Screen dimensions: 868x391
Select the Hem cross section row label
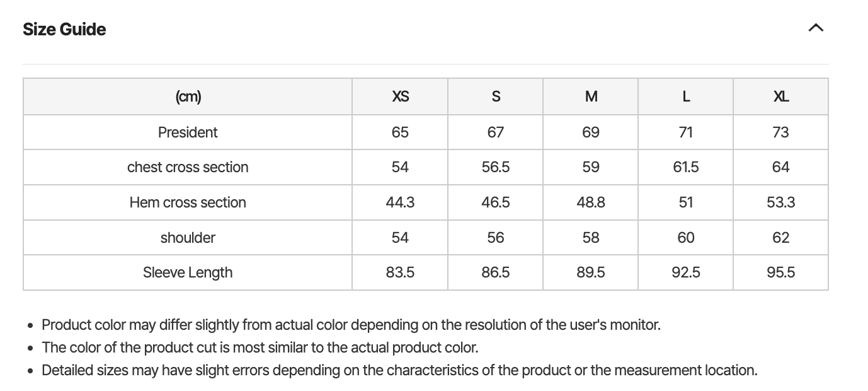point(188,202)
